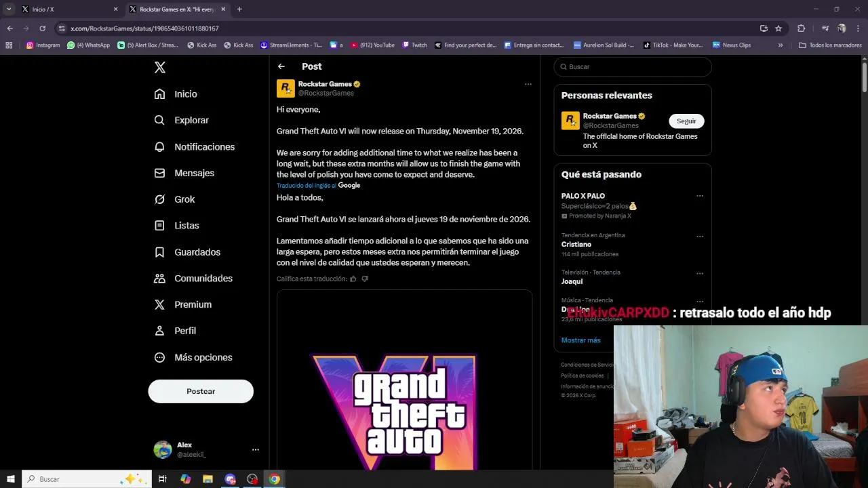
Task: Open Rockstar Games in Personas relevantes
Action: [610, 116]
